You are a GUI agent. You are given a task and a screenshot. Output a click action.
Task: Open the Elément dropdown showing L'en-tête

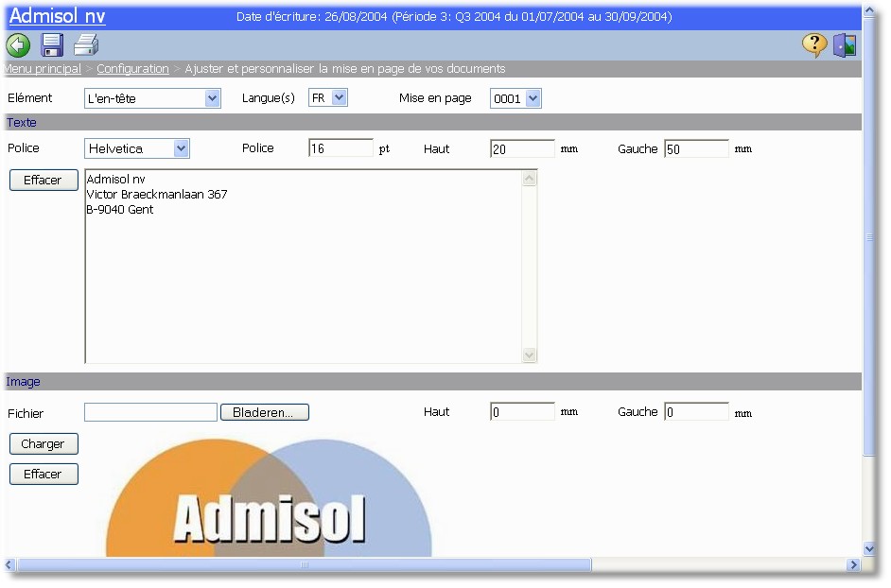[152, 98]
